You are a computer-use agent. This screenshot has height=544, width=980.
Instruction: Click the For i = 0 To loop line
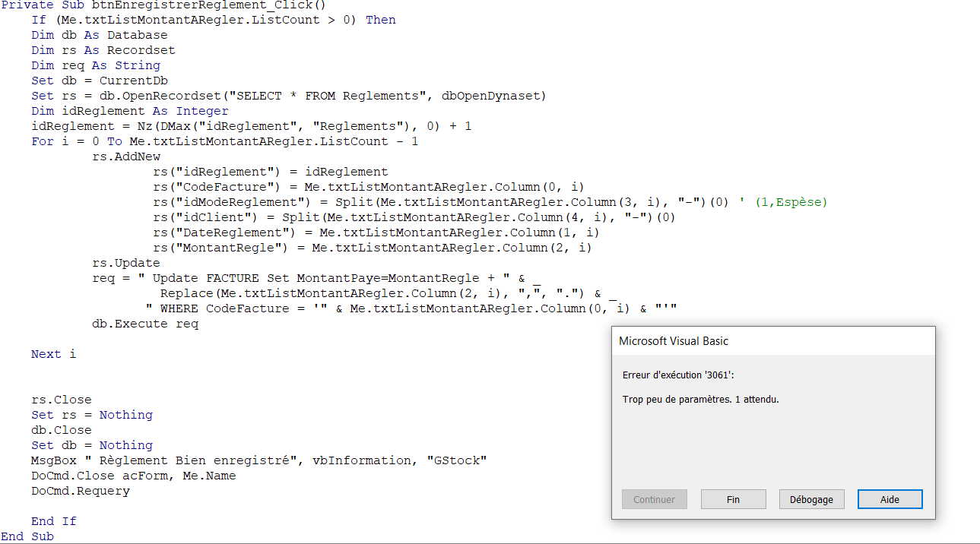225,141
